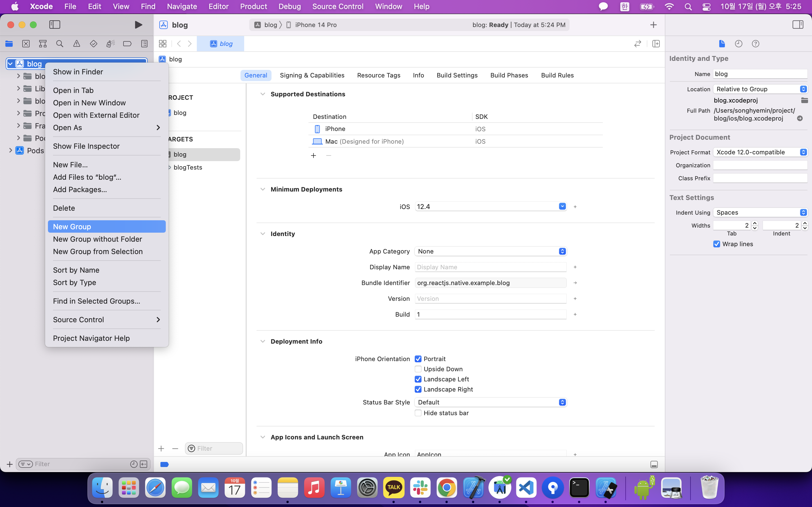
Task: Open the iOS minimum deployment version dropdown
Action: tap(562, 206)
